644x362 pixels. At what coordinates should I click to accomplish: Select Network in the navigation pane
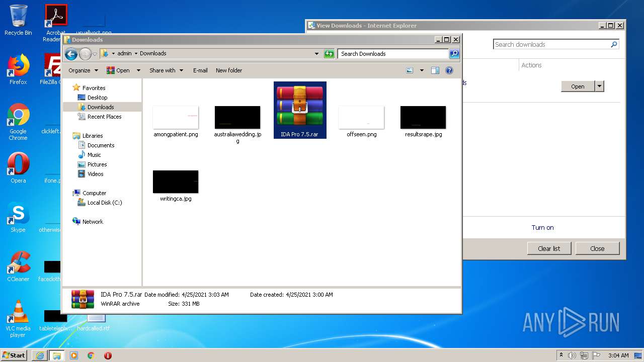[x=93, y=222]
